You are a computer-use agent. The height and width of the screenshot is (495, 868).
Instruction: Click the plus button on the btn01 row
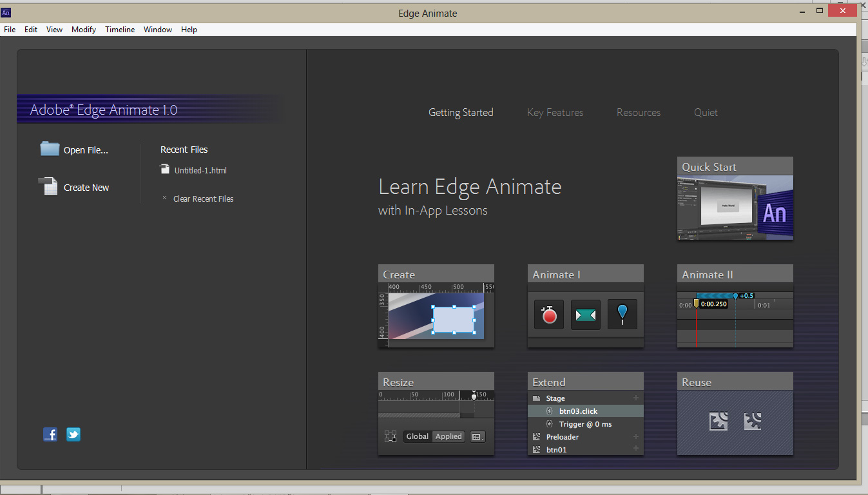point(636,449)
